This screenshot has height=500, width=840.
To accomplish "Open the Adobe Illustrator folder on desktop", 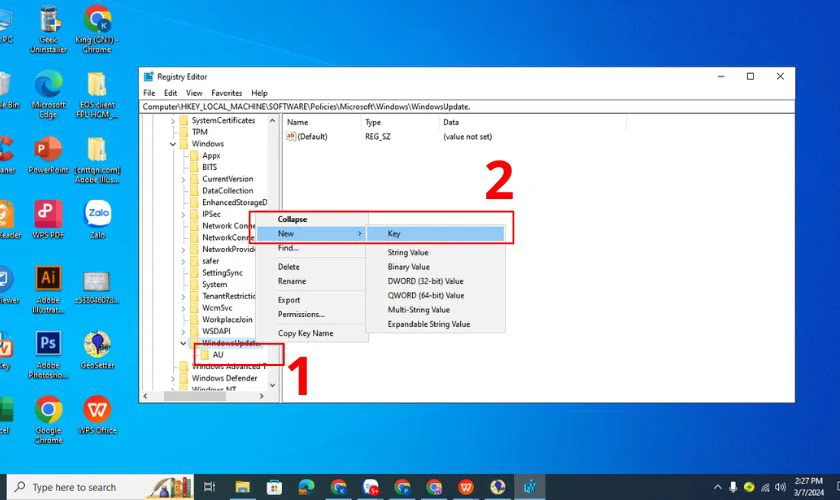I will point(97,160).
